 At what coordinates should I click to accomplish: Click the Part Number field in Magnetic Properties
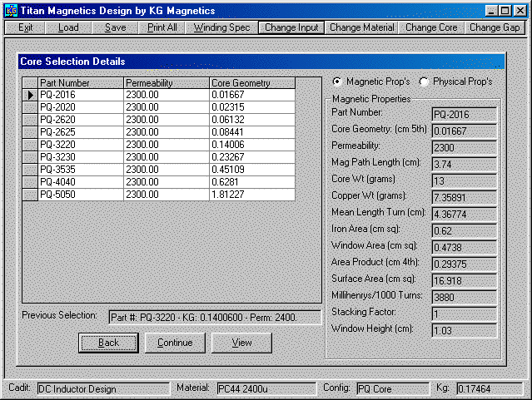(x=465, y=115)
